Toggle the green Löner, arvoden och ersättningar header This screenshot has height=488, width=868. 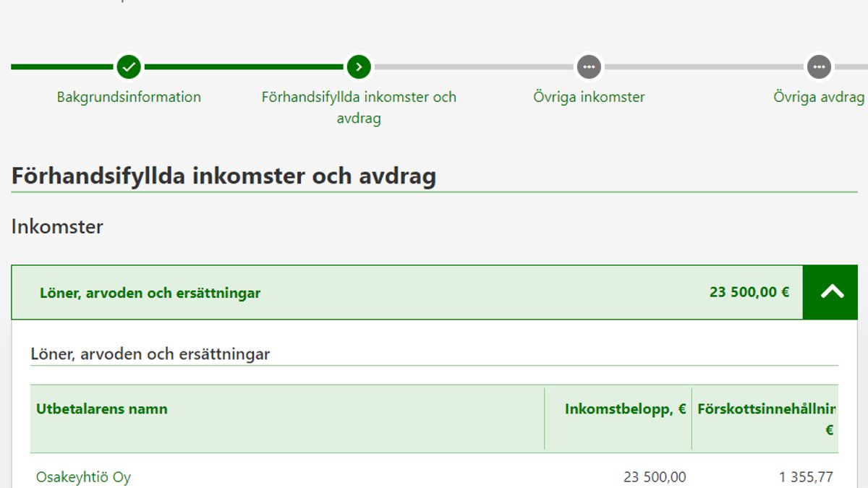(x=150, y=293)
